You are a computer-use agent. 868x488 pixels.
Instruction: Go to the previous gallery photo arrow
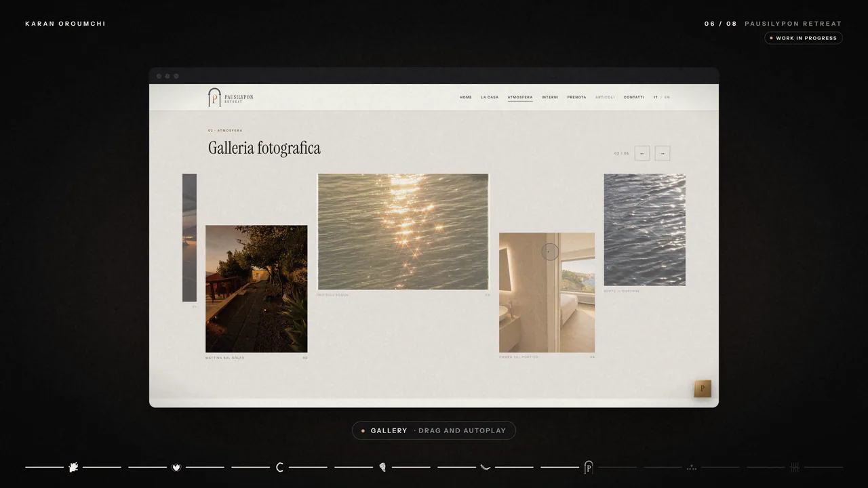click(642, 153)
